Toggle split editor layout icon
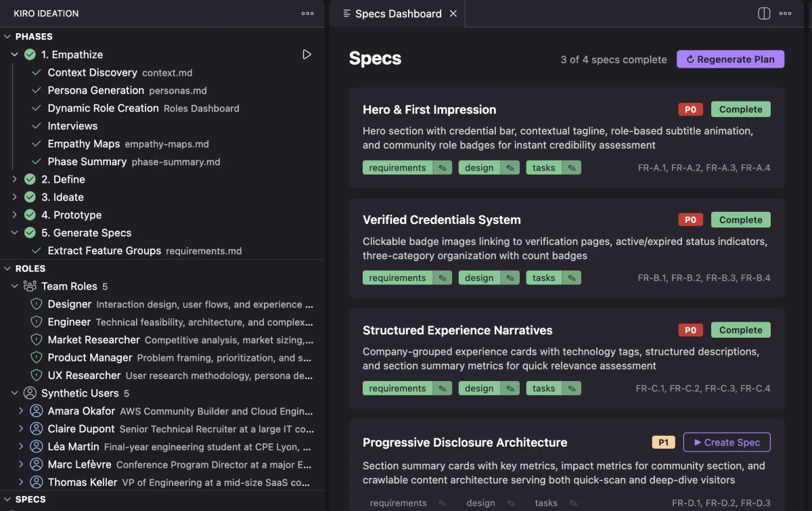Image resolution: width=812 pixels, height=511 pixels. point(764,14)
